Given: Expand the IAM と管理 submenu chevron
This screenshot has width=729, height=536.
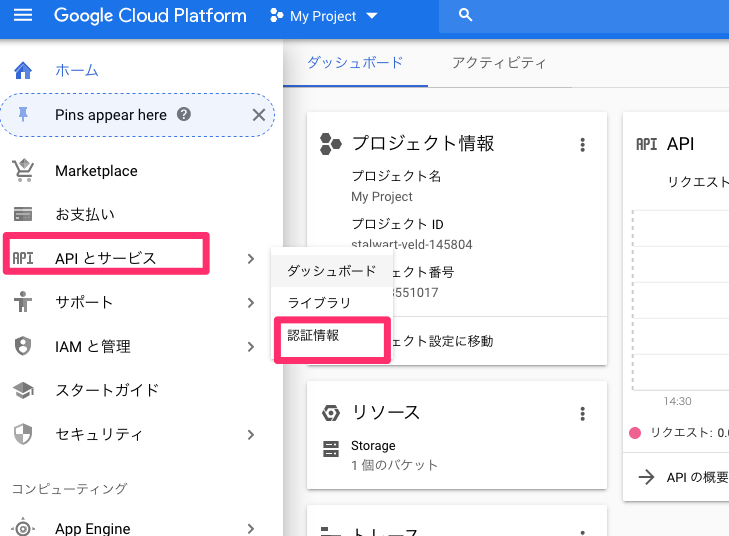Looking at the screenshot, I should click(251, 347).
